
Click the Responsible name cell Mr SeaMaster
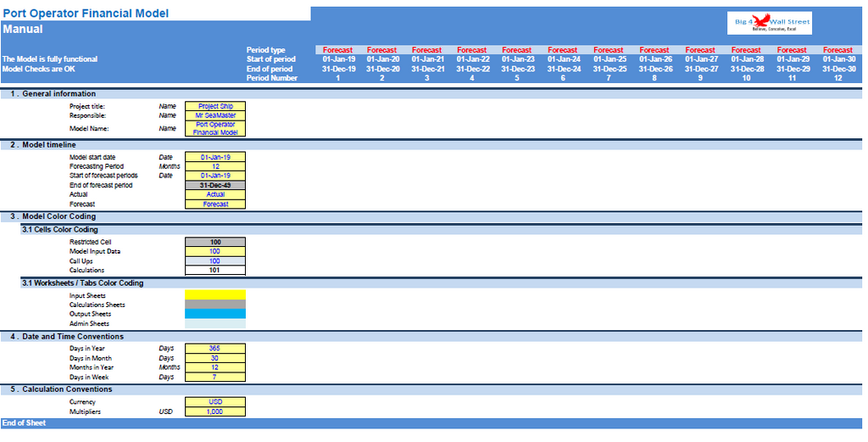coord(214,115)
